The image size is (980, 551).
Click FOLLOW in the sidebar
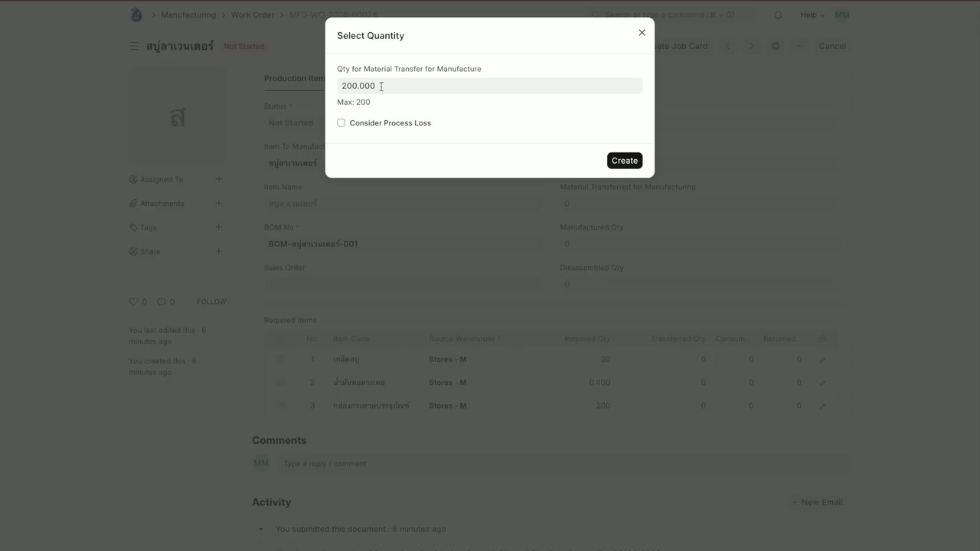click(211, 302)
